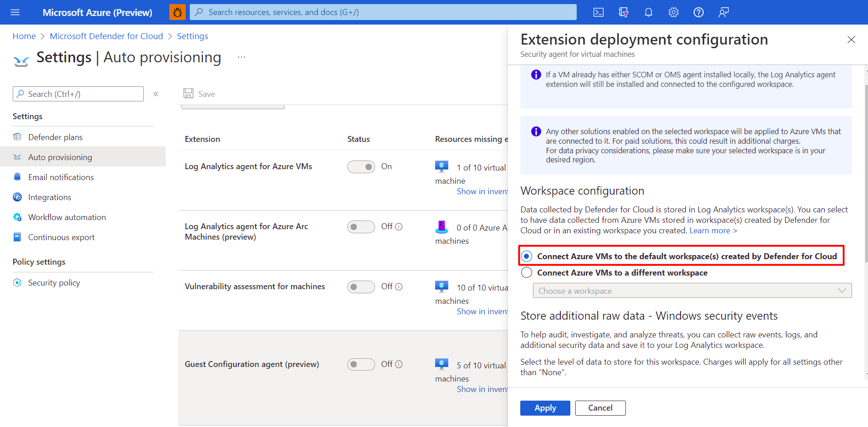Toggle Log Analytics agent for Azure VMs switch
This screenshot has height=427, width=868.
(361, 167)
